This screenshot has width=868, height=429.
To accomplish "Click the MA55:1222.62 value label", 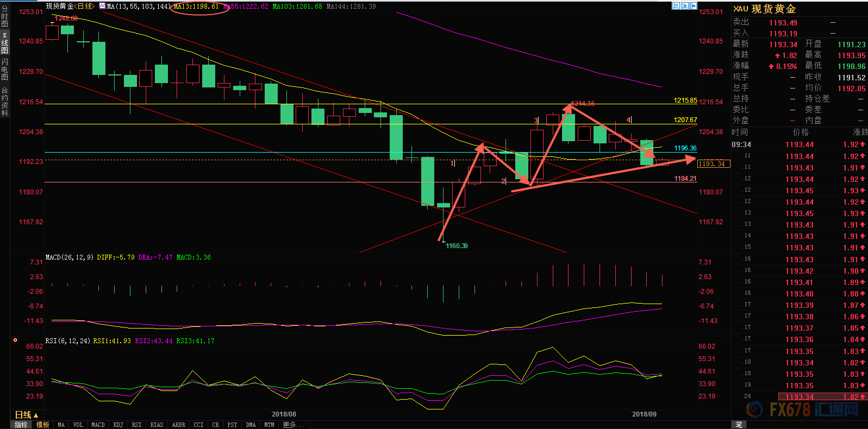I will 246,7.
